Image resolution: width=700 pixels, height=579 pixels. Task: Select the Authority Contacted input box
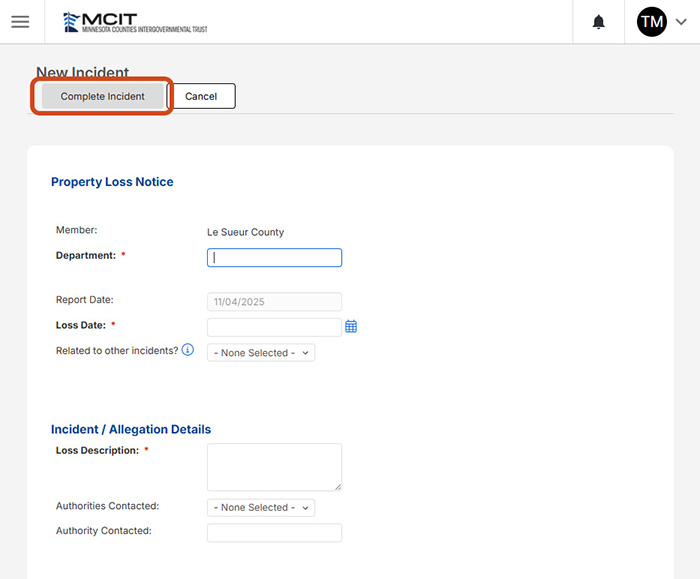click(274, 533)
